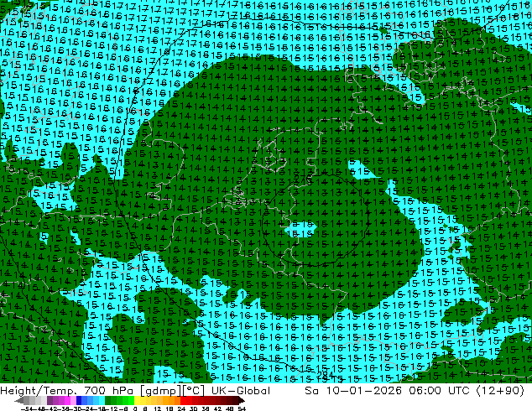The image size is (532, 411).
Task: Click the '700 hPa' level label
Action: (111, 391)
